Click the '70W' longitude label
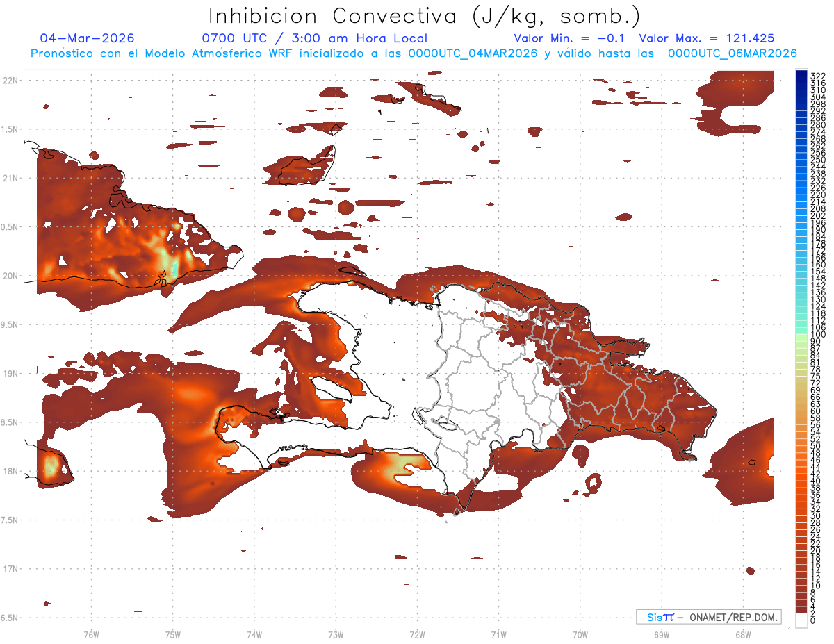 pos(580,634)
